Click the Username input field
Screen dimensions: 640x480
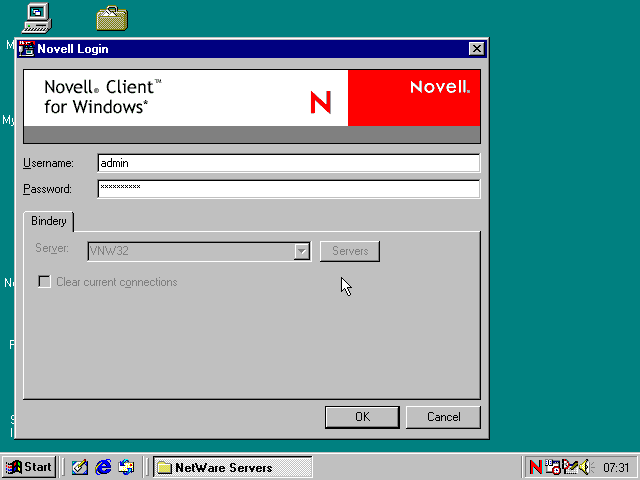click(289, 163)
